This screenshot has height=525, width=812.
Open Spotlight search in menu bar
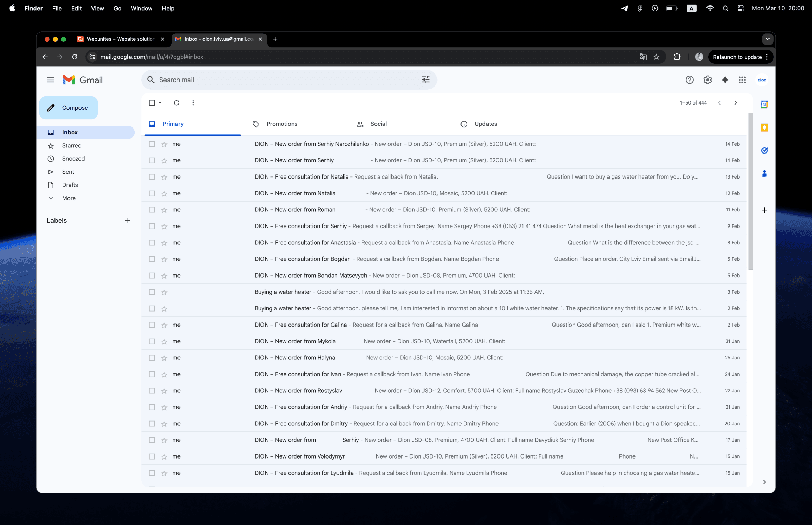[725, 8]
